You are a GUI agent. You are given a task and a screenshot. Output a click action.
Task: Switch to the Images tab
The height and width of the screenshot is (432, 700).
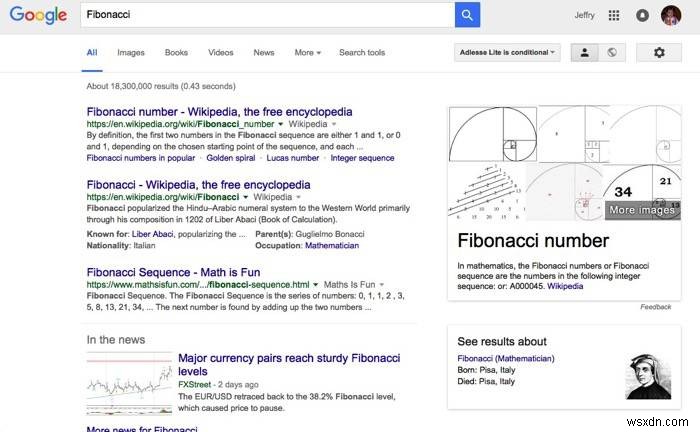[x=131, y=52]
